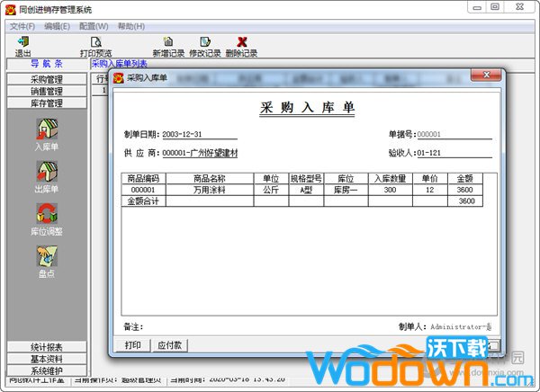
Task: Expand the 销售管理 navigation section
Action: point(47,91)
